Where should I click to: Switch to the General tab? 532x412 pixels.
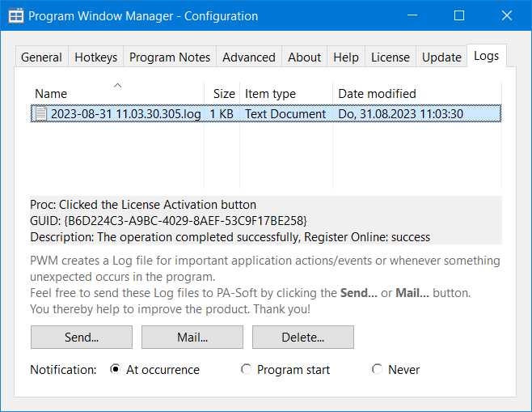[x=41, y=57]
